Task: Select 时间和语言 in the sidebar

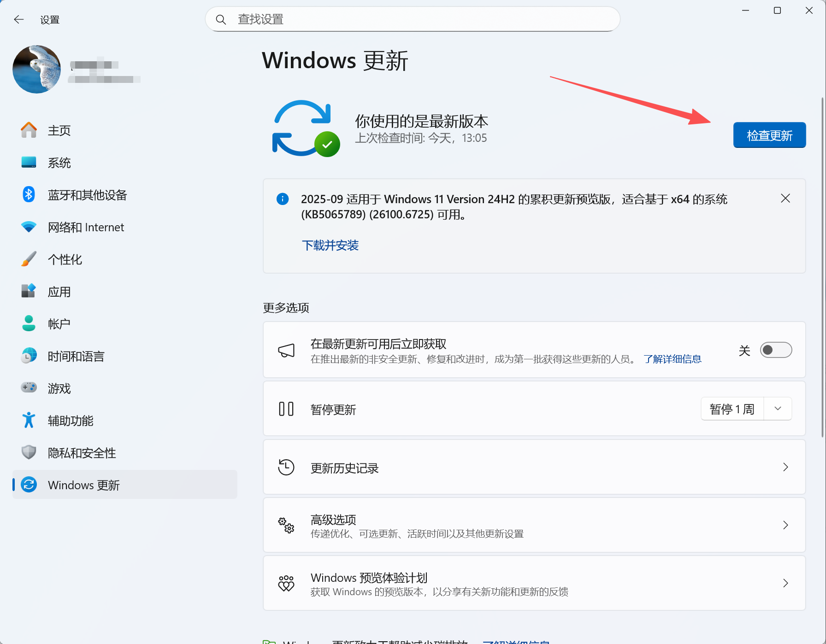Action: pyautogui.click(x=125, y=356)
